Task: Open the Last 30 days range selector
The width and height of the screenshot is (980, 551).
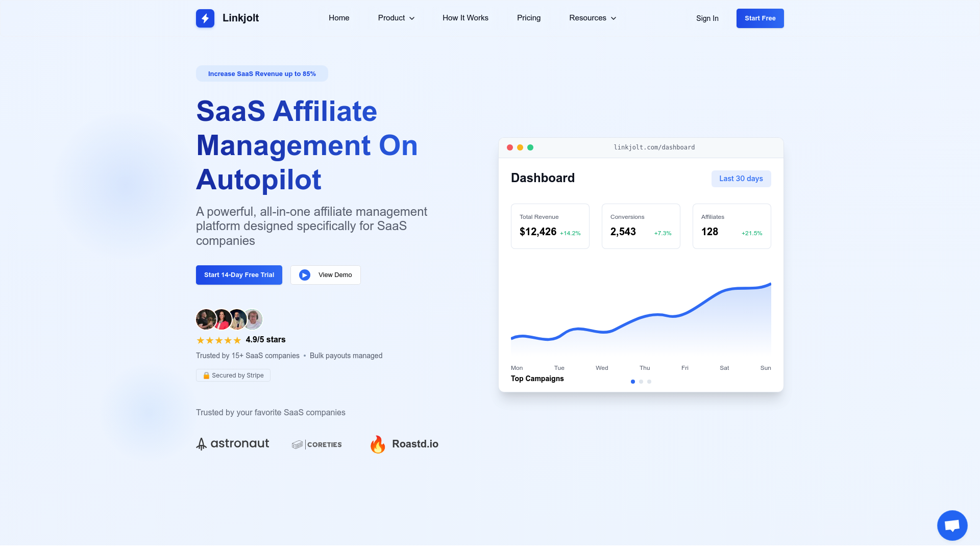Action: pyautogui.click(x=741, y=179)
